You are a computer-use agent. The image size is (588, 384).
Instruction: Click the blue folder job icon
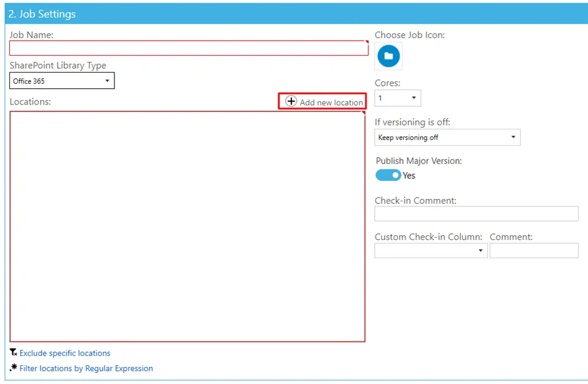388,56
